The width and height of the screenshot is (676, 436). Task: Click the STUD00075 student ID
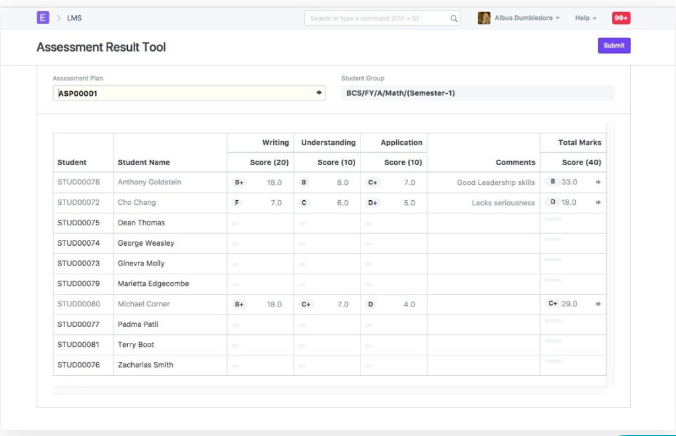pyautogui.click(x=78, y=223)
